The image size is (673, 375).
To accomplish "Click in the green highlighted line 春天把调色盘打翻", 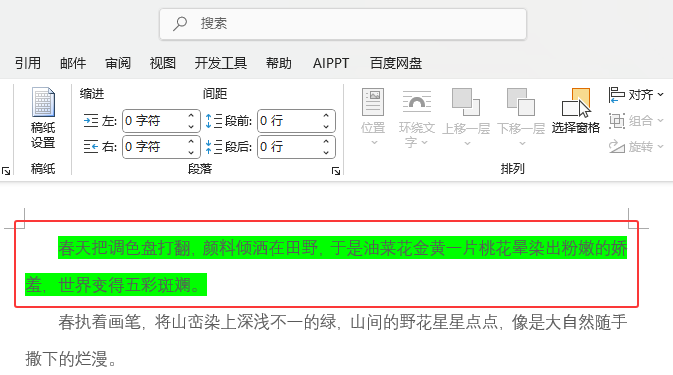I will [343, 248].
